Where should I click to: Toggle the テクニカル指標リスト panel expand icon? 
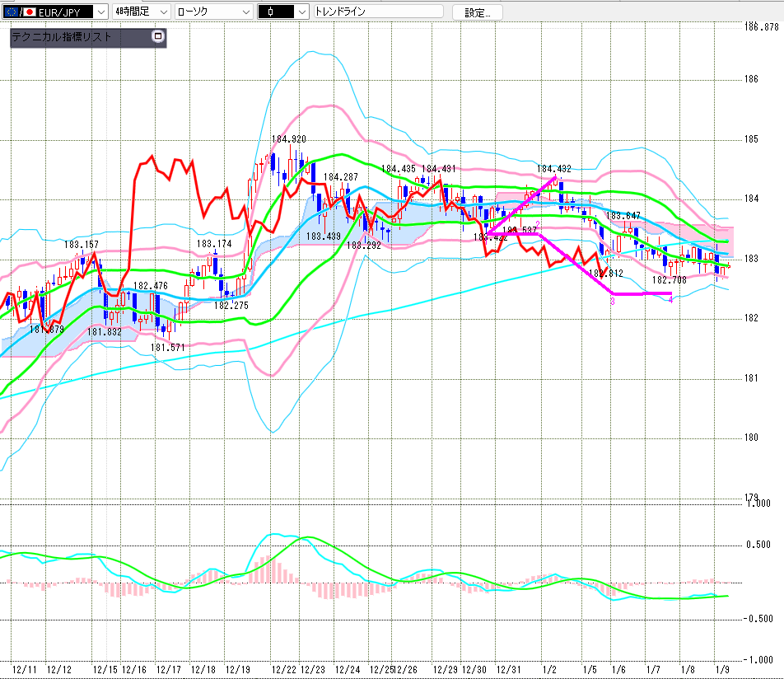[158, 36]
